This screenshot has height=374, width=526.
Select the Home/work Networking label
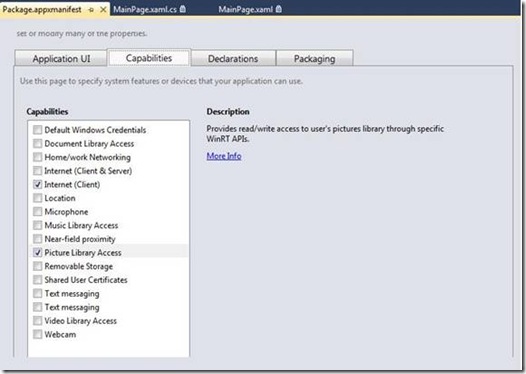(x=88, y=157)
